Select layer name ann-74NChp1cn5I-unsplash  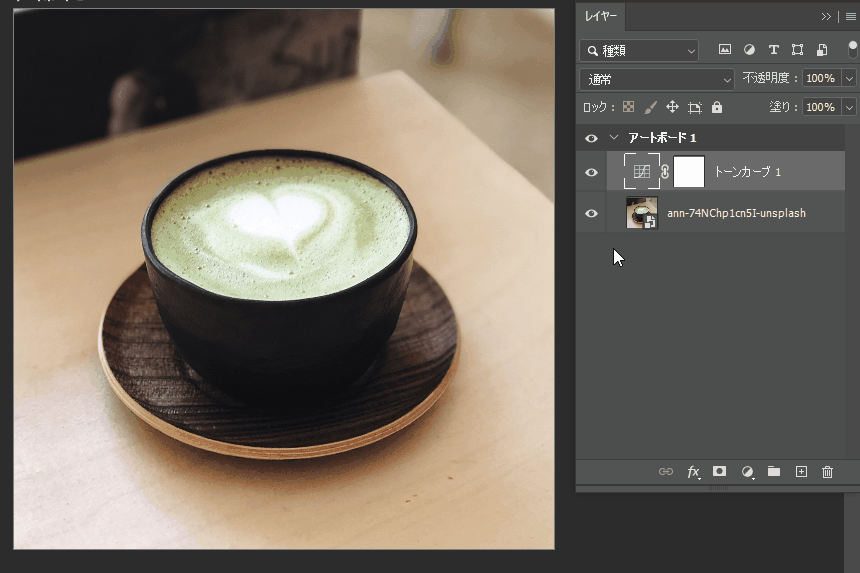click(x=737, y=213)
